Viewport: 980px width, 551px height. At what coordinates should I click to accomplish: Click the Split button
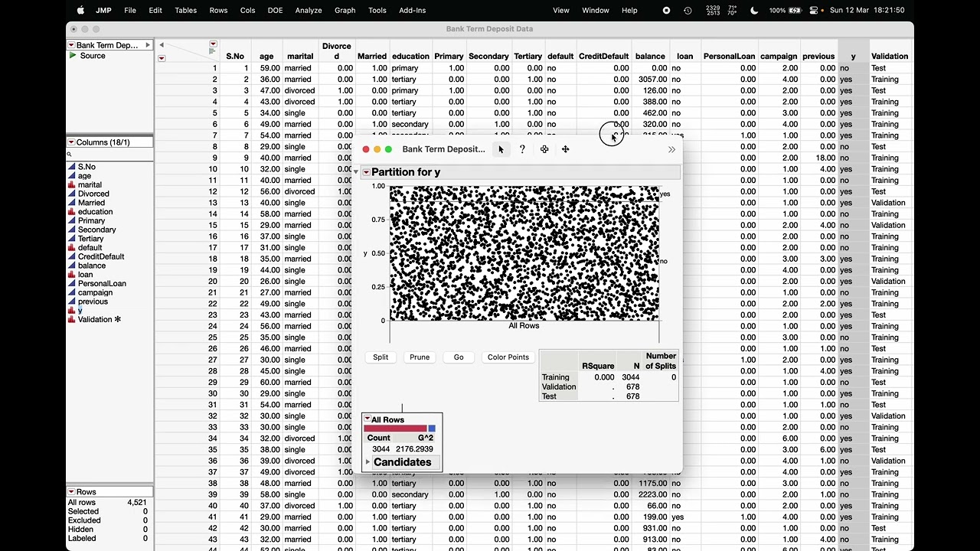[381, 357]
